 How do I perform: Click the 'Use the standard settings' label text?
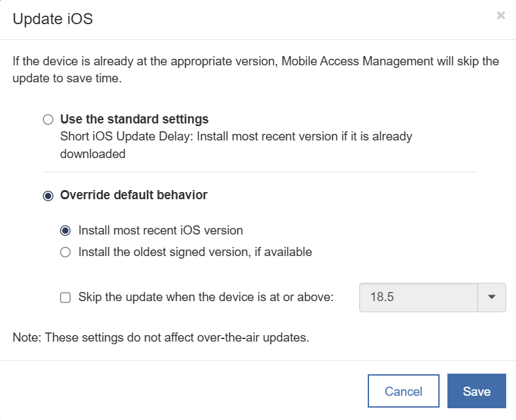pyautogui.click(x=134, y=119)
